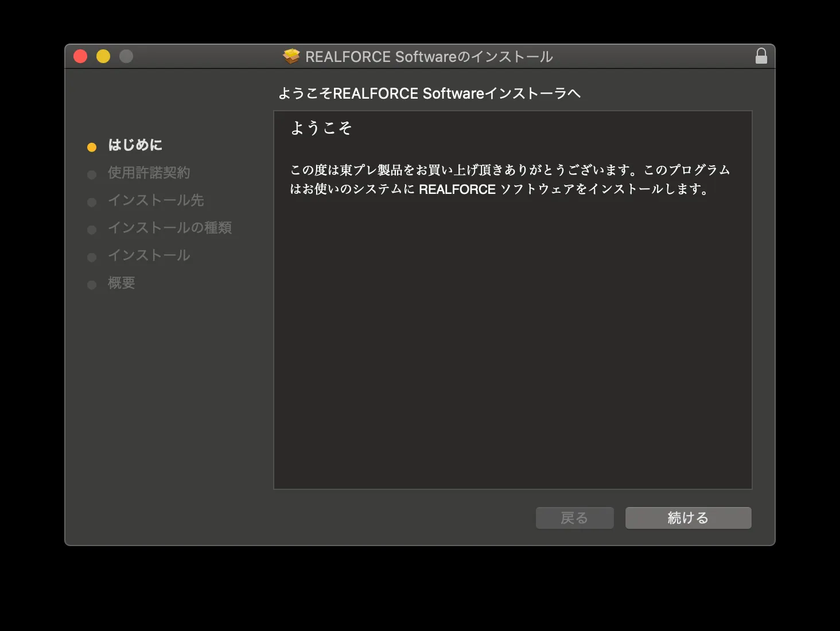Screen dimensions: 840x631
Task: Click the window title REALFORCE Softwareのインストール
Action: [429, 56]
